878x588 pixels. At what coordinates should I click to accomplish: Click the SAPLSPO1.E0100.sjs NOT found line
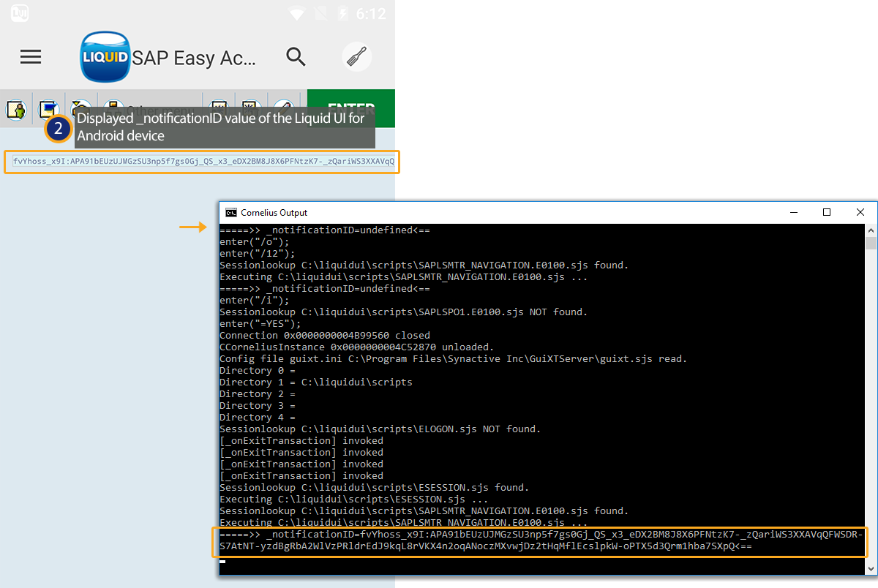pos(404,312)
